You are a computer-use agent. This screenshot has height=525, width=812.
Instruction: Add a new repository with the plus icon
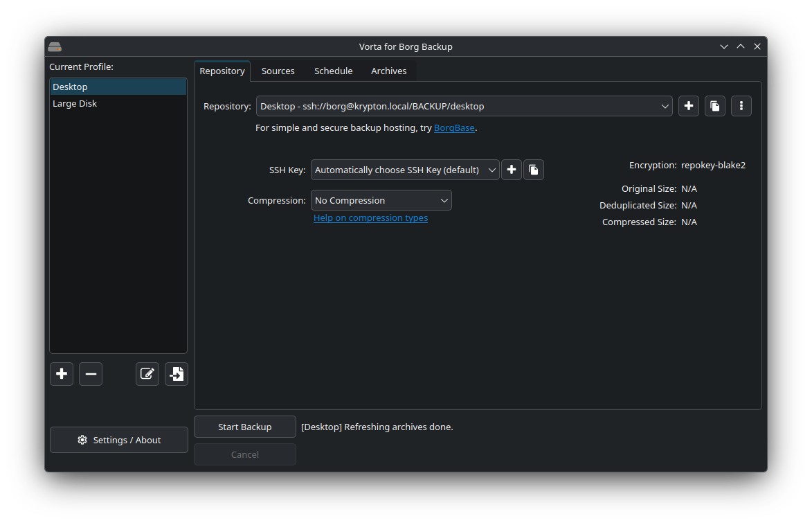pyautogui.click(x=688, y=105)
